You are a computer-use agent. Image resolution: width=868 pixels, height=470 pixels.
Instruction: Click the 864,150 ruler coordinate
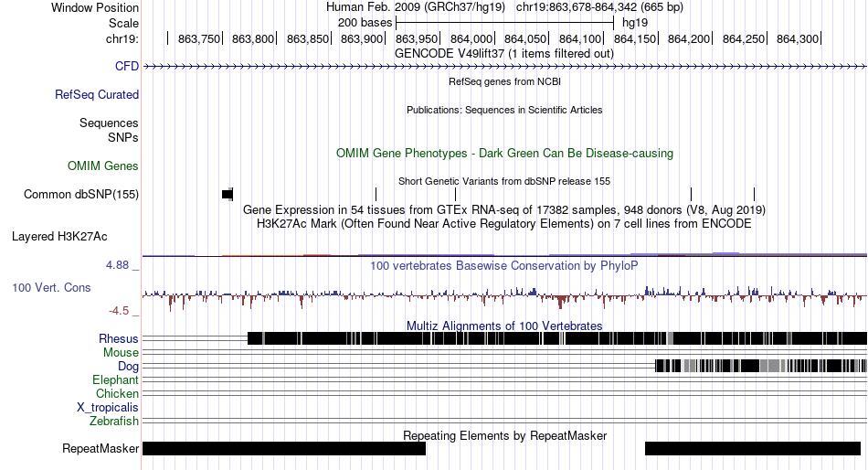[x=634, y=38]
